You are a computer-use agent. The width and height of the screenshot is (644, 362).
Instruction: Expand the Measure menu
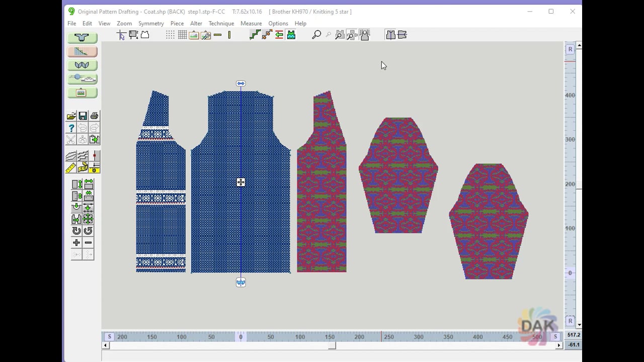tap(251, 24)
